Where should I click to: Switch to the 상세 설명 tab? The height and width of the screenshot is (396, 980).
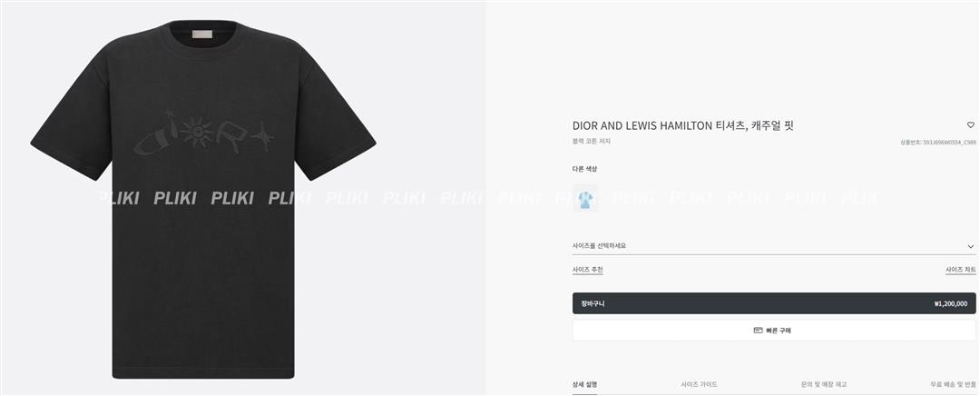tap(585, 384)
